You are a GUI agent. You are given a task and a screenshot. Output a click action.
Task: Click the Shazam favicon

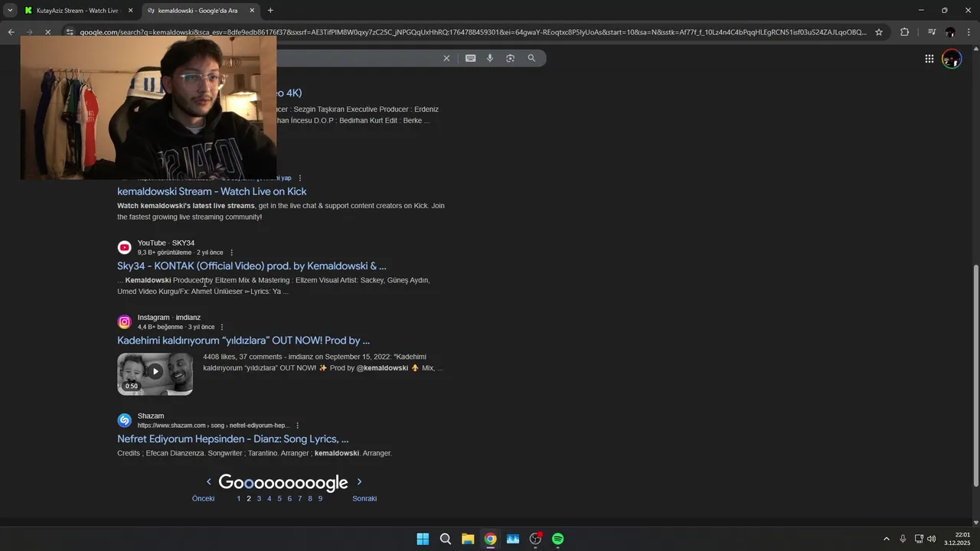coord(124,420)
